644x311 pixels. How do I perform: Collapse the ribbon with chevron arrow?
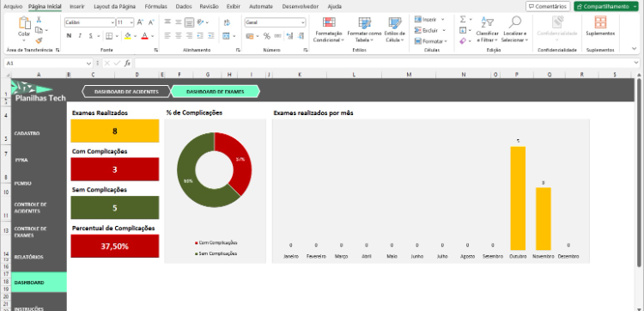pyautogui.click(x=635, y=48)
